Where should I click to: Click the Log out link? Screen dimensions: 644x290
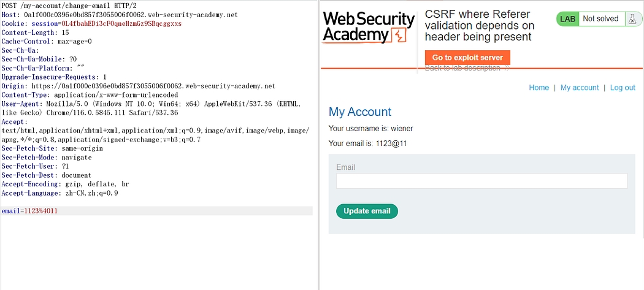coord(623,88)
